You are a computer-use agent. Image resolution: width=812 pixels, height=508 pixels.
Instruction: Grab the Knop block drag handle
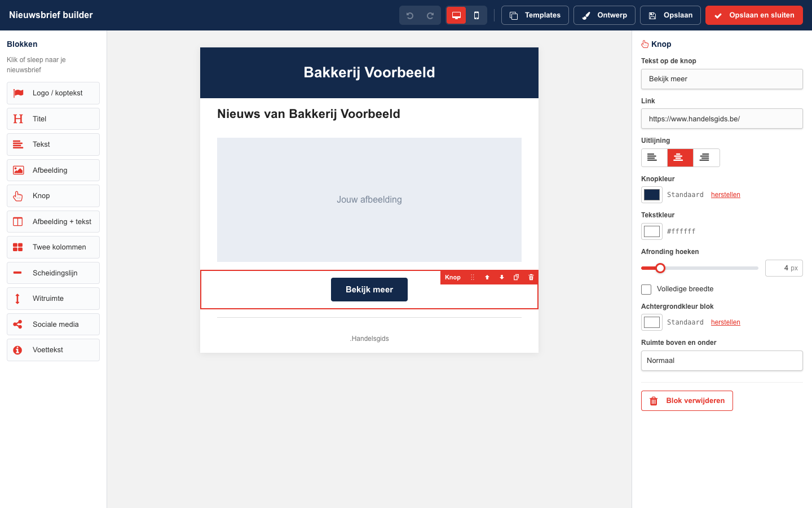click(473, 277)
